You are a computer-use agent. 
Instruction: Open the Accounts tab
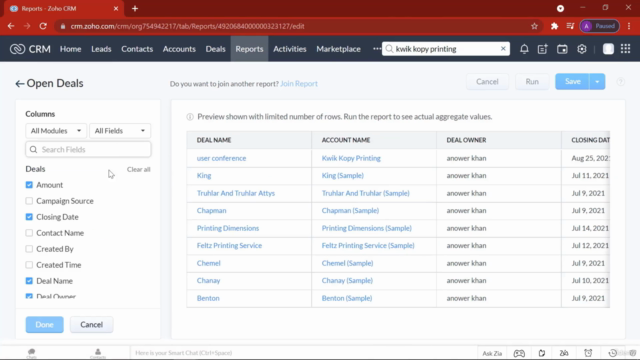[179, 49]
